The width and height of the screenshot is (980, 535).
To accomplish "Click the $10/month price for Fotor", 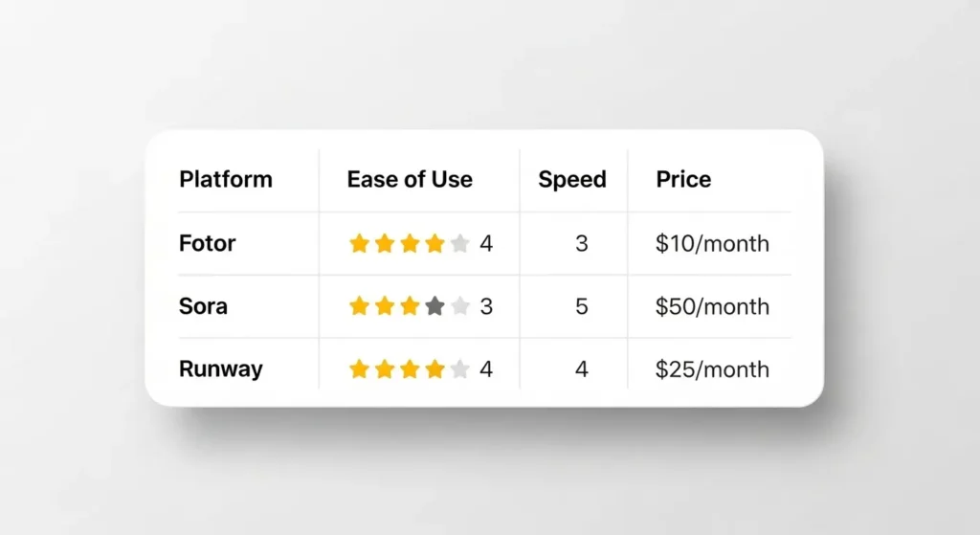I will (712, 244).
